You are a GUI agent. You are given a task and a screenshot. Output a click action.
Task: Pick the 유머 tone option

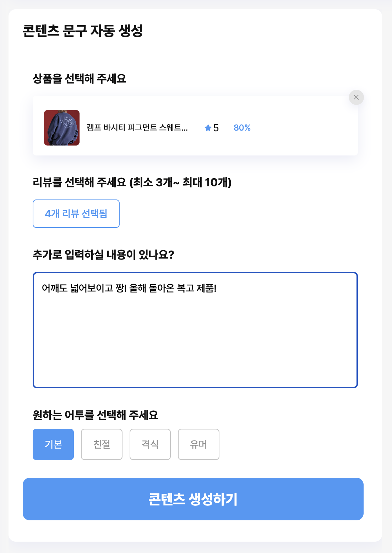pyautogui.click(x=198, y=444)
